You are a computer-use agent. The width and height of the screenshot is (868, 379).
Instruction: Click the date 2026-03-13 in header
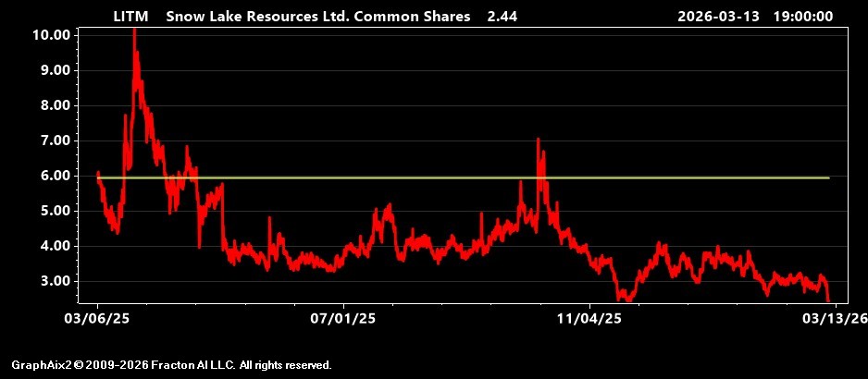pos(718,17)
